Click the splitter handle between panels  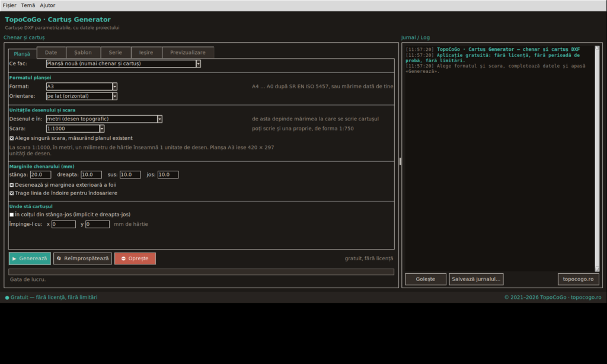pos(400,161)
